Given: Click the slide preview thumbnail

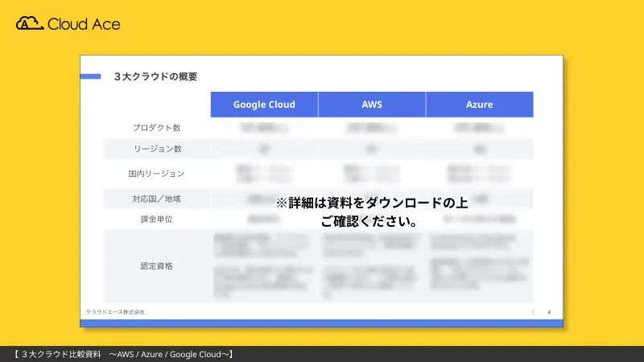Looking at the screenshot, I should coord(321,191).
